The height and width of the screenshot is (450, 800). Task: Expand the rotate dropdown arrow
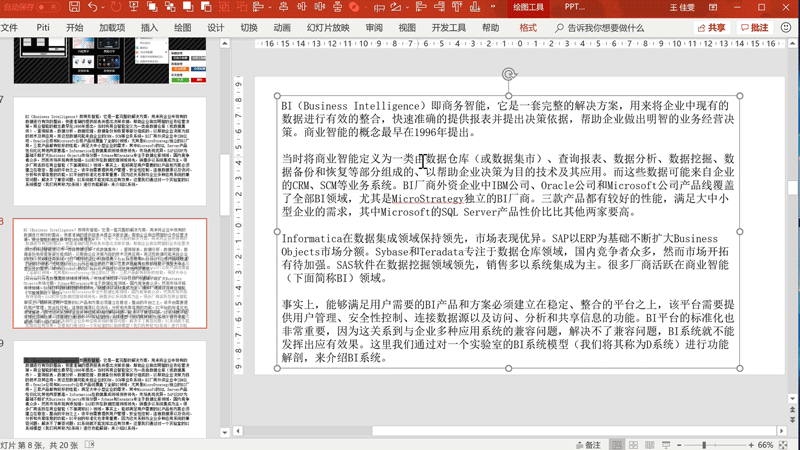pos(407,7)
